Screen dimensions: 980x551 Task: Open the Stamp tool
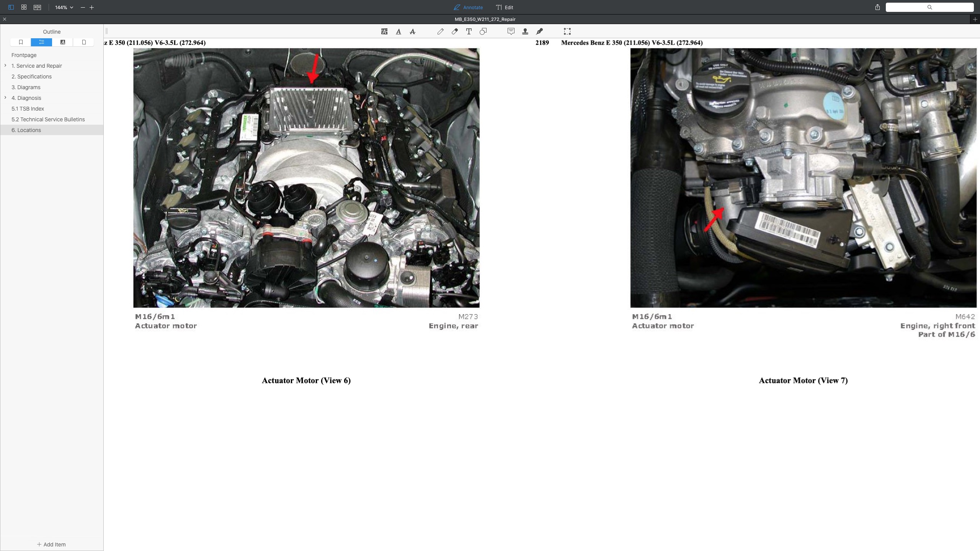[x=525, y=31]
